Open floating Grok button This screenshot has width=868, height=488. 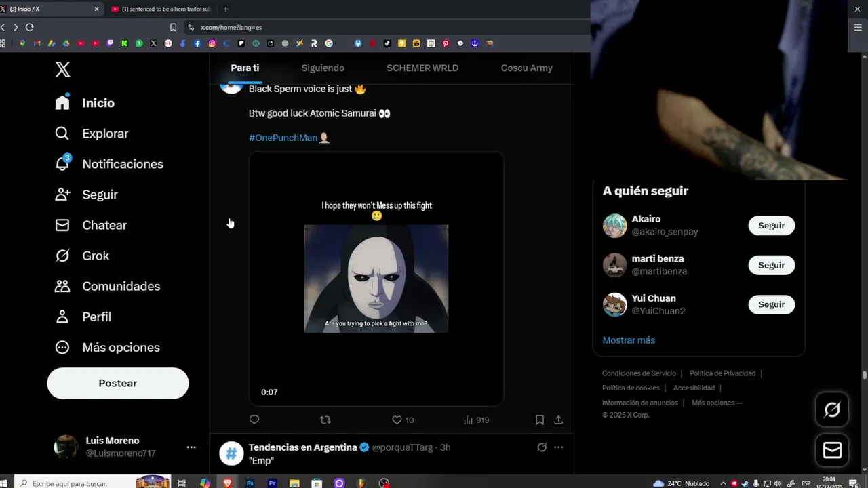[832, 409]
